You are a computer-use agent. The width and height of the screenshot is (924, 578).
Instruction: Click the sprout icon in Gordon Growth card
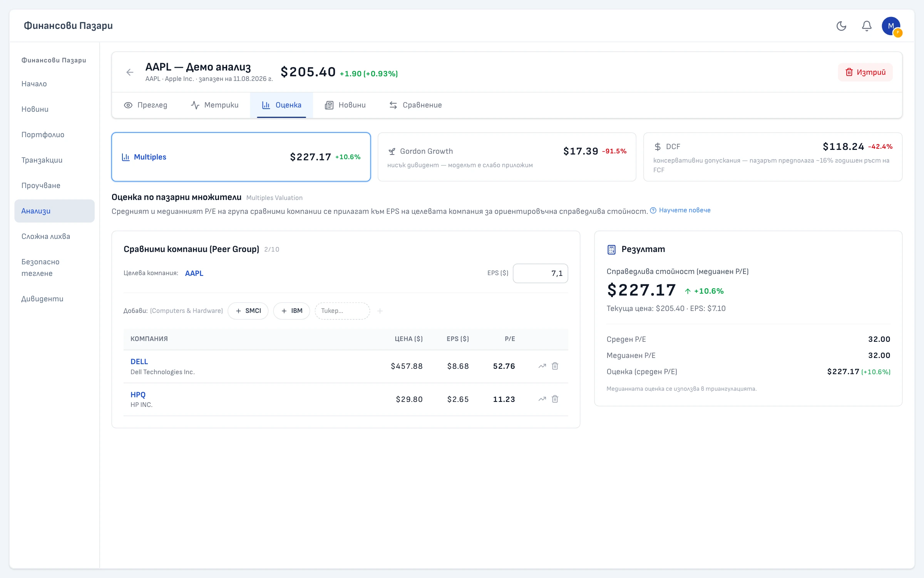click(x=392, y=151)
